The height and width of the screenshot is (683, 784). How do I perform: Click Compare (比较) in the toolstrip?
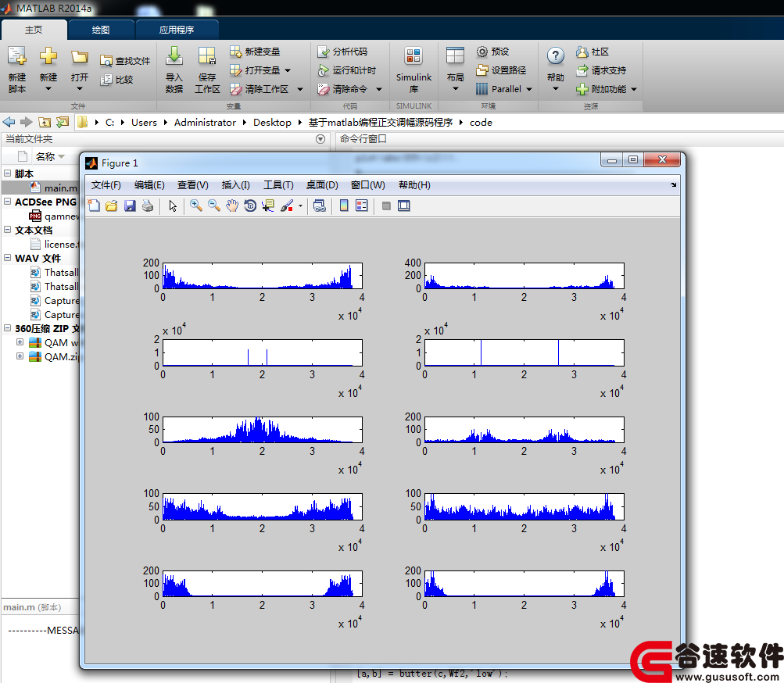(x=116, y=80)
